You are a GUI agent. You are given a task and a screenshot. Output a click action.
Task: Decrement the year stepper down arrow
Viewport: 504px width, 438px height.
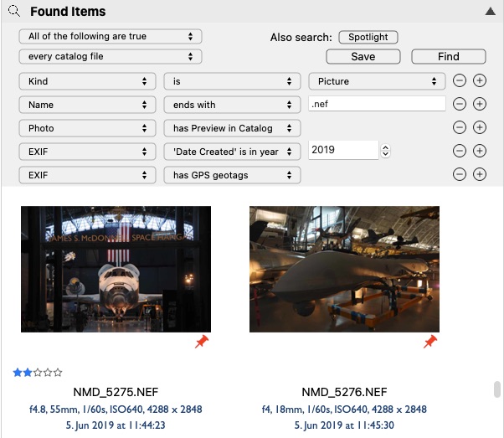tap(385, 154)
